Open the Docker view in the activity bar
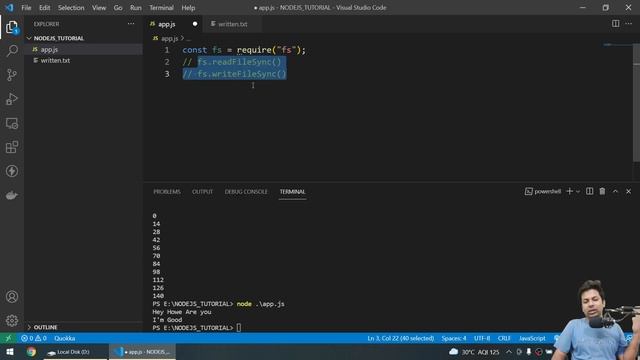Viewport: 640px width, 360px height. (x=12, y=196)
